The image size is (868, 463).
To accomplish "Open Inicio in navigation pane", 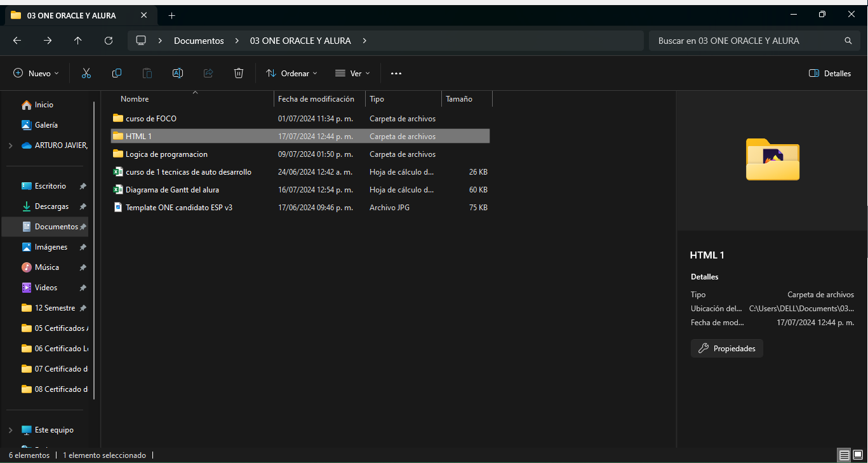I will [44, 105].
